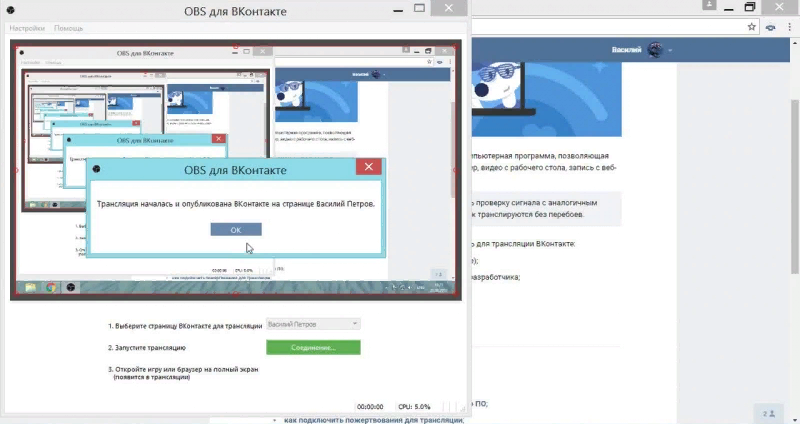This screenshot has width=800, height=424.
Task: Click the resize grip in OBS status bar
Action: [x=462, y=407]
